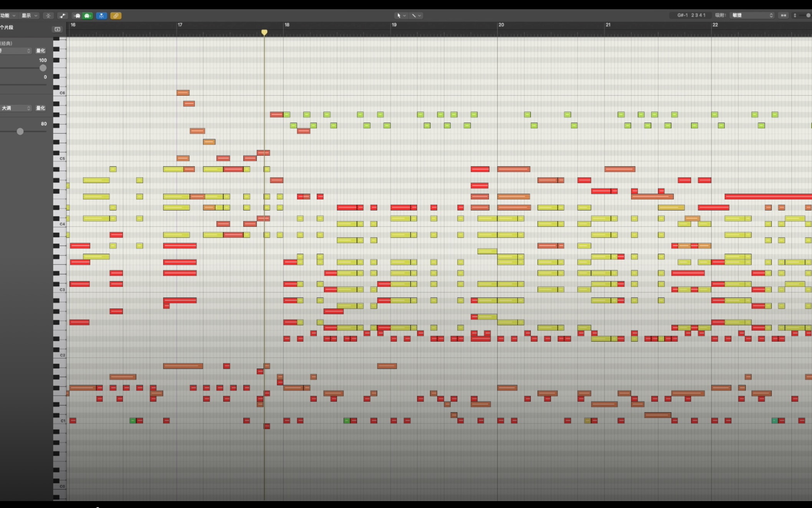Click bar 19 in the ruler
Screen dimensions: 812x508
pyautogui.click(x=394, y=25)
